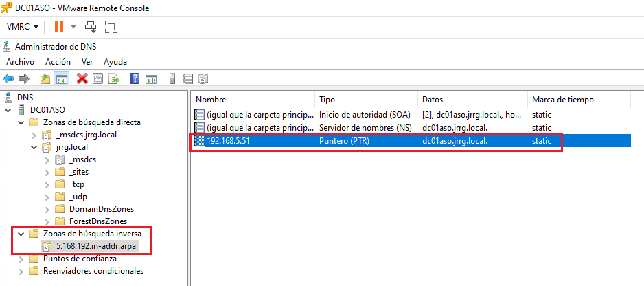644x286 pixels.
Task: Open help with the question mark icon
Action: [x=135, y=78]
